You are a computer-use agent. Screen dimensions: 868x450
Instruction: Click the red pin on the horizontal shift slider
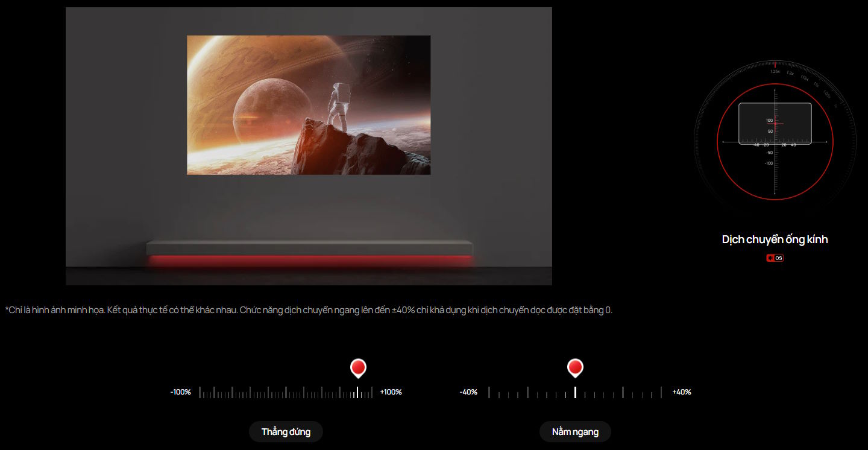pos(575,367)
